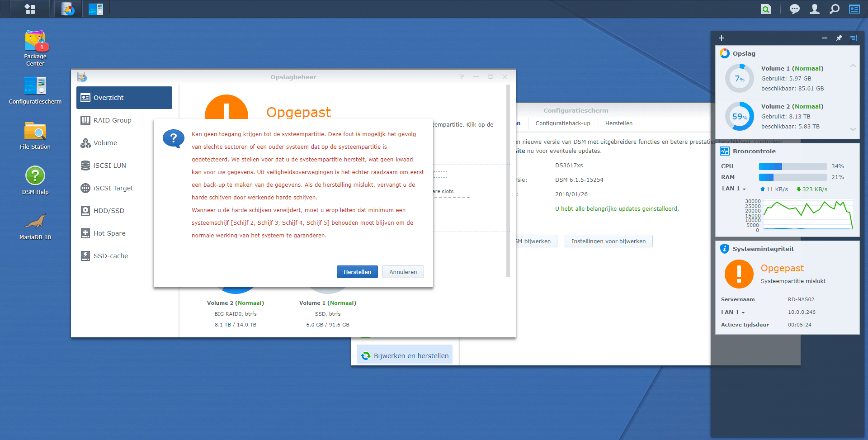Click the Opslagbeheer help question mark

[x=462, y=77]
